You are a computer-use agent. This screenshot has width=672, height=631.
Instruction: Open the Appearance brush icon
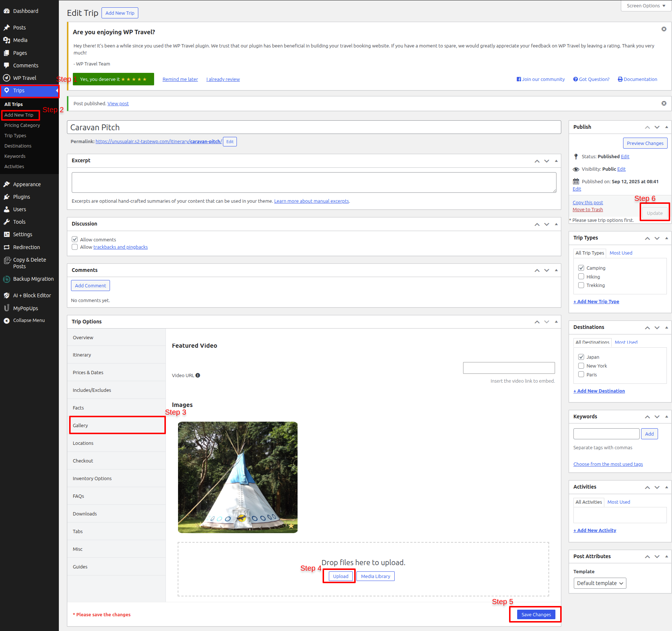7,184
